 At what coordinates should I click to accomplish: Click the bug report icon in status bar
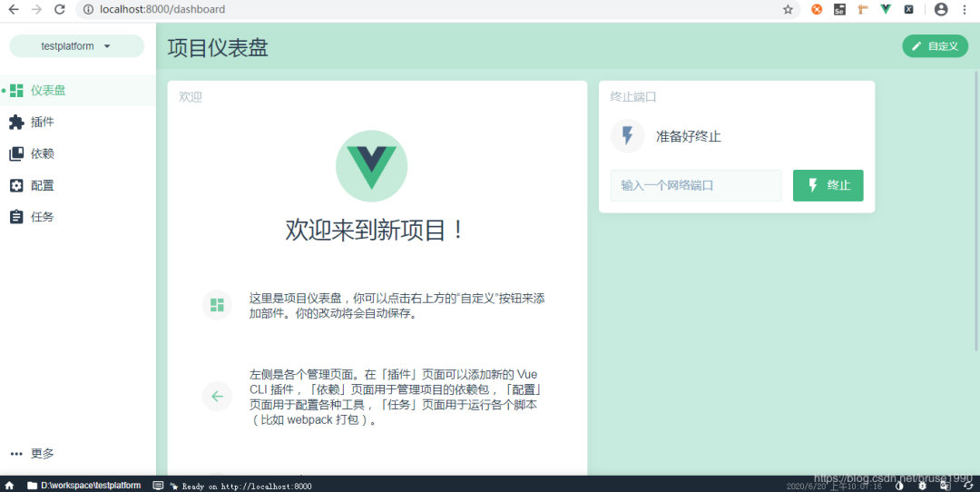[x=922, y=485]
